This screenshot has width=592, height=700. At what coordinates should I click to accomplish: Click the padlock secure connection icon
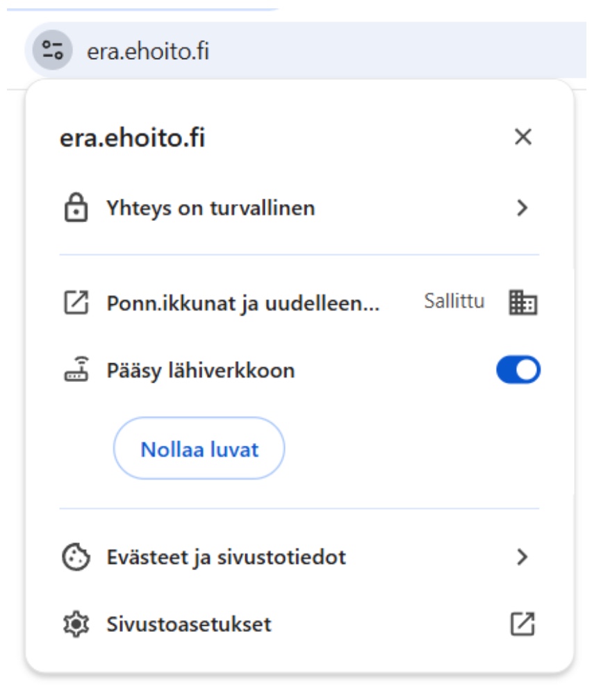75,208
